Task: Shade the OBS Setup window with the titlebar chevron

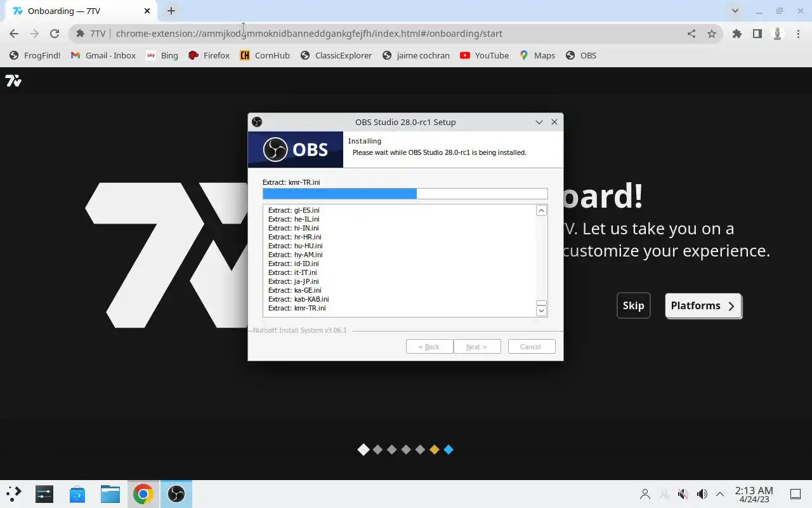Action: pos(539,122)
